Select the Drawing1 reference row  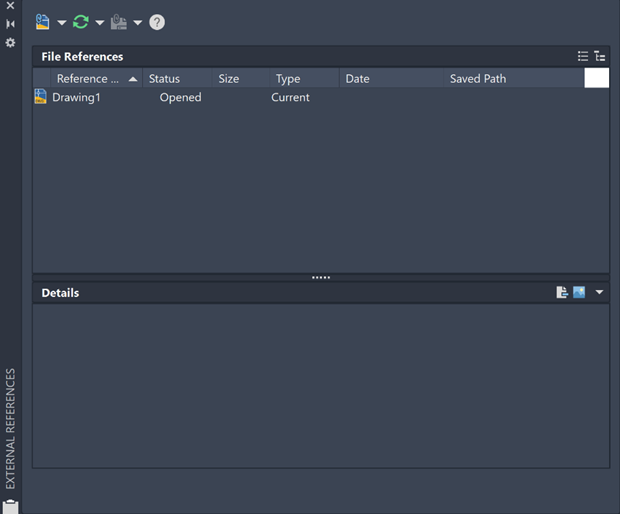76,97
